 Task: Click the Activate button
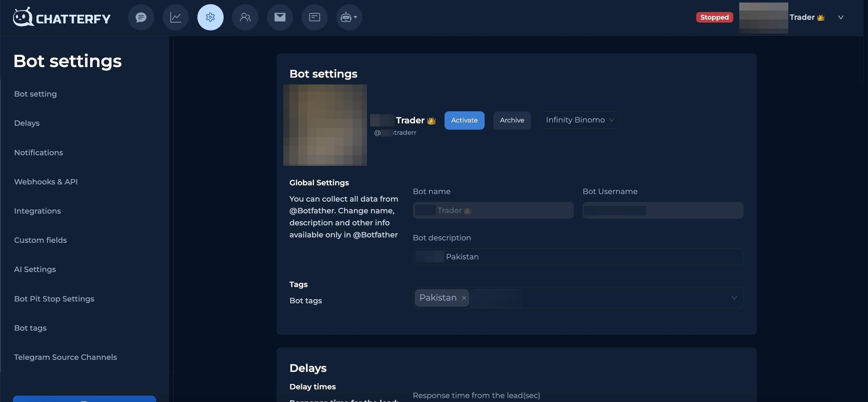tap(464, 120)
